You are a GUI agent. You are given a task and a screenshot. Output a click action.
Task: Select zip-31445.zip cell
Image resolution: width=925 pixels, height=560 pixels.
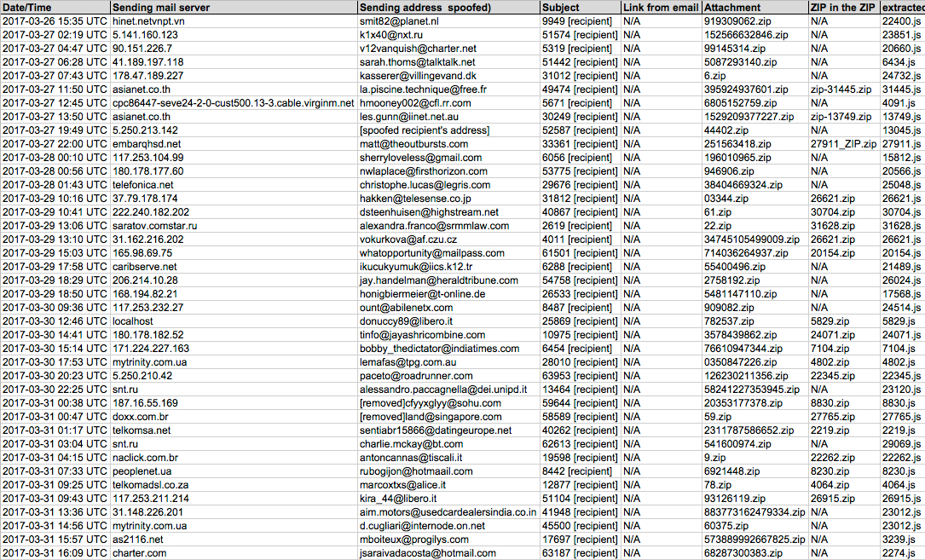[844, 89]
